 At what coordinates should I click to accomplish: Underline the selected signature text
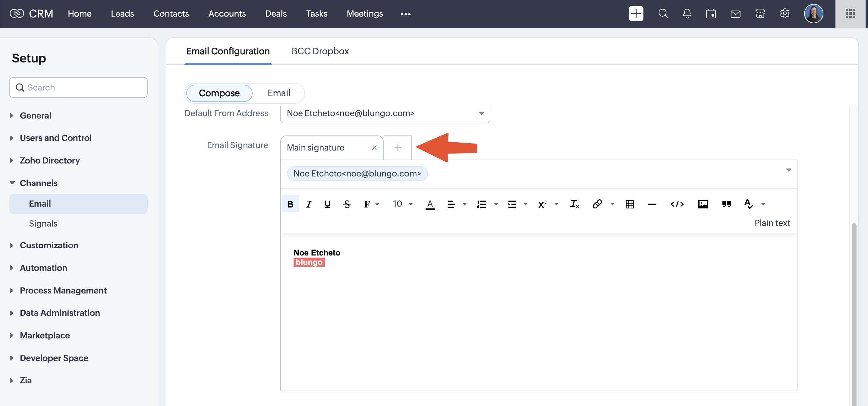(x=327, y=204)
